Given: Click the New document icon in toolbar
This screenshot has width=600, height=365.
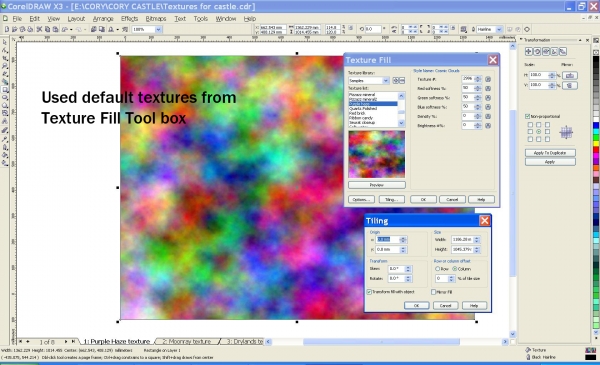Looking at the screenshot, I should click(7, 29).
